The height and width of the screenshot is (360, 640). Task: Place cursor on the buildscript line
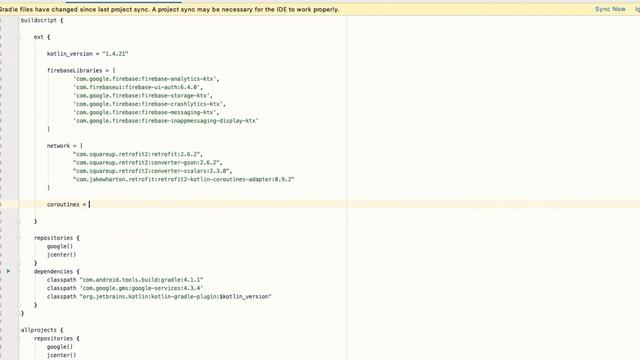click(x=42, y=20)
